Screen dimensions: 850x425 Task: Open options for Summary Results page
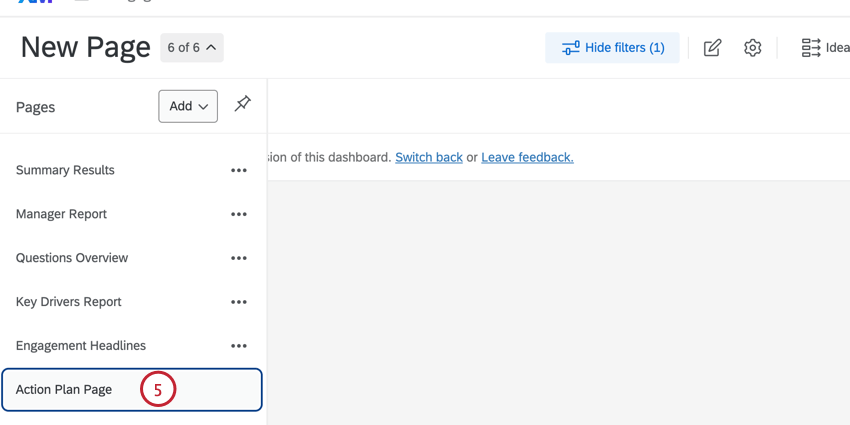click(x=239, y=170)
